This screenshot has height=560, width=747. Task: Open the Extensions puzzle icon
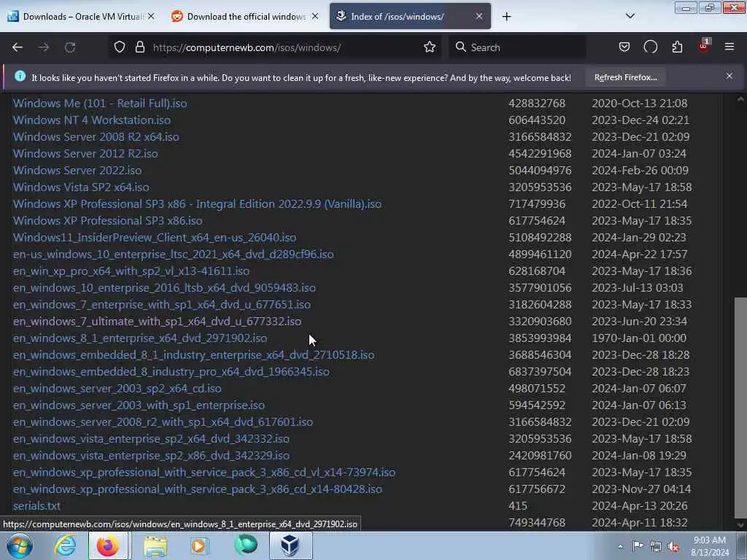(677, 47)
